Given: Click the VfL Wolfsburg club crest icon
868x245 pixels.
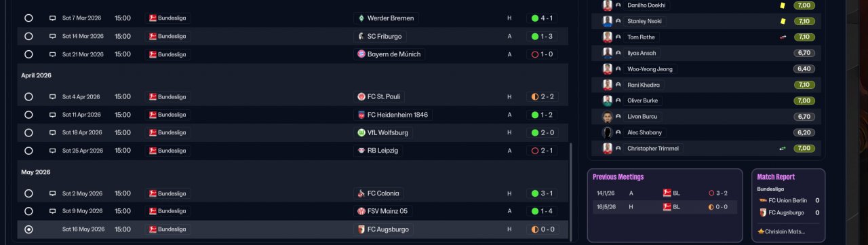Looking at the screenshot, I should click(361, 132).
